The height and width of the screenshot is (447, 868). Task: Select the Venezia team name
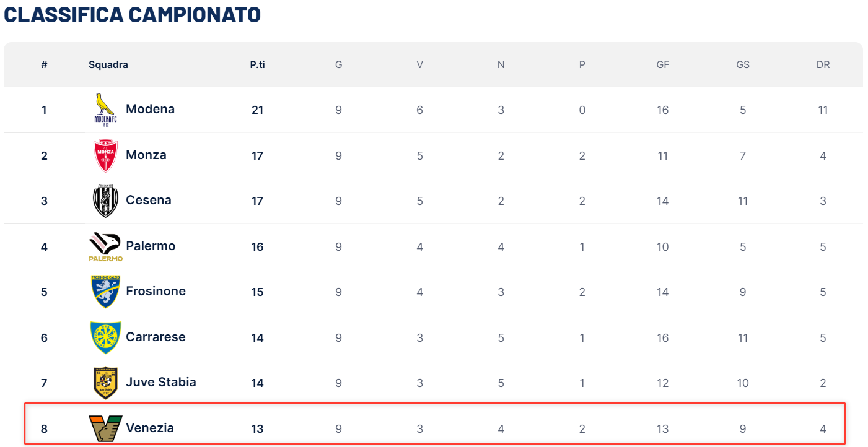pos(150,428)
